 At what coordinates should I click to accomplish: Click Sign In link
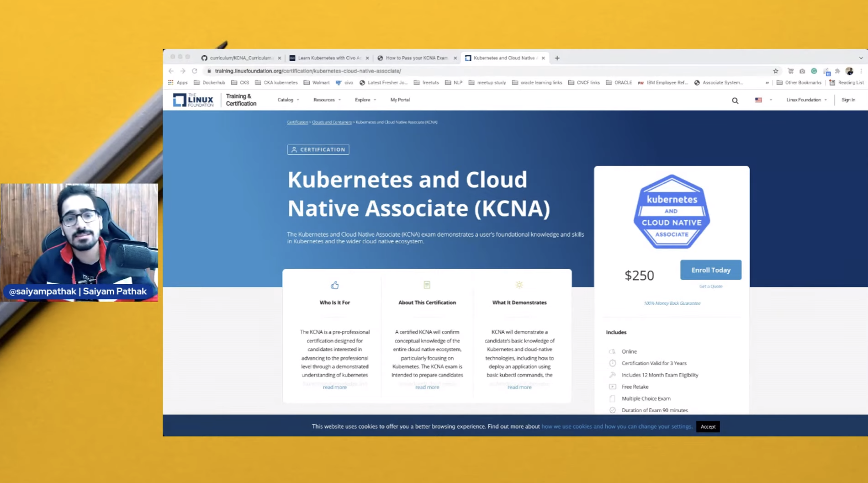click(848, 100)
